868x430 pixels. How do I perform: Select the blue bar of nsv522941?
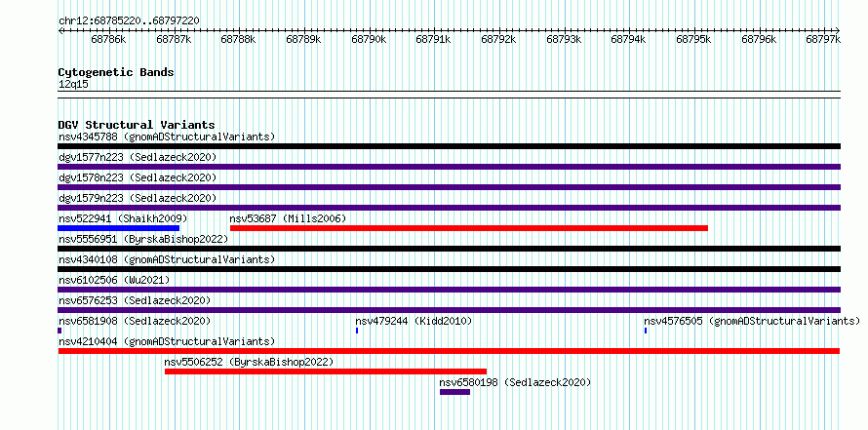point(118,228)
